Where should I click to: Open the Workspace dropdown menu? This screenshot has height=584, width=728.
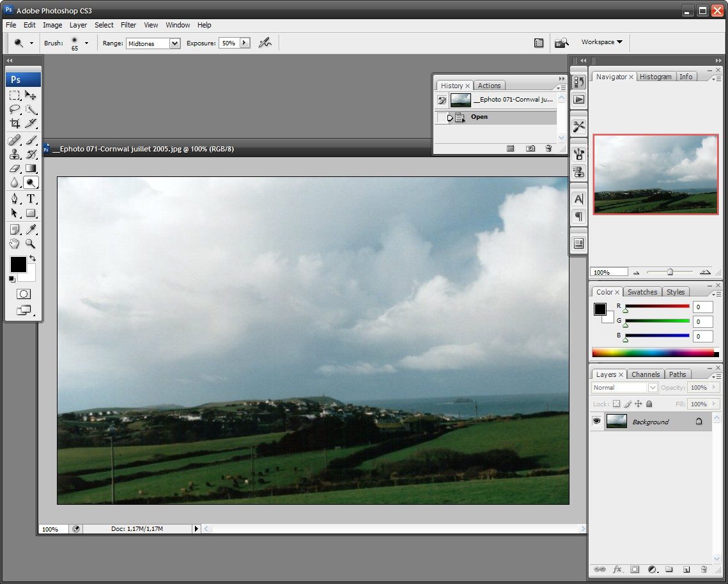[x=601, y=42]
